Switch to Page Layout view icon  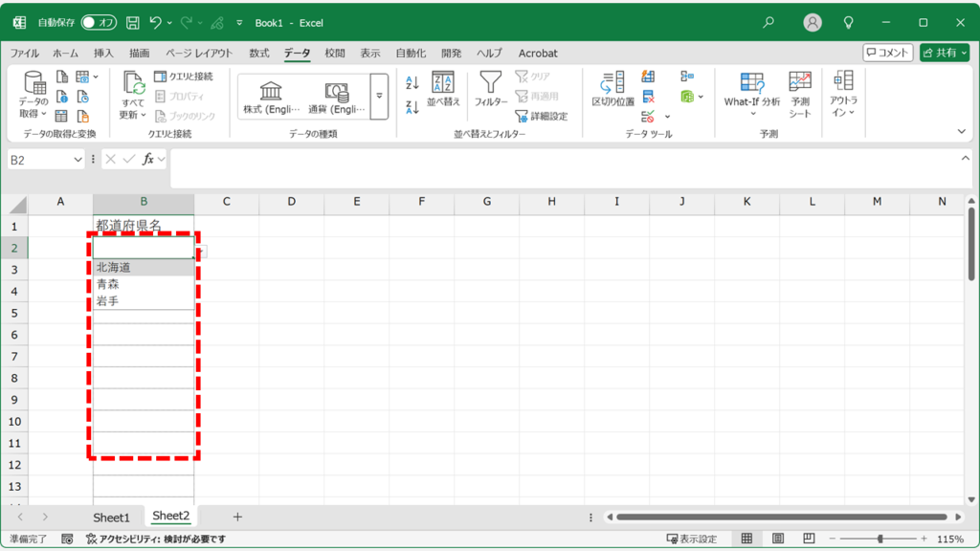tap(777, 539)
